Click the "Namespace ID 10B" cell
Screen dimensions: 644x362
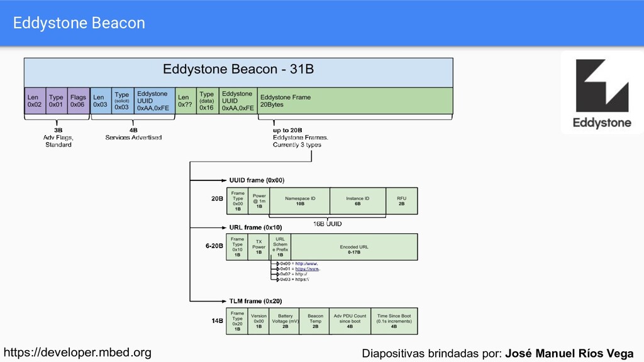click(x=300, y=201)
